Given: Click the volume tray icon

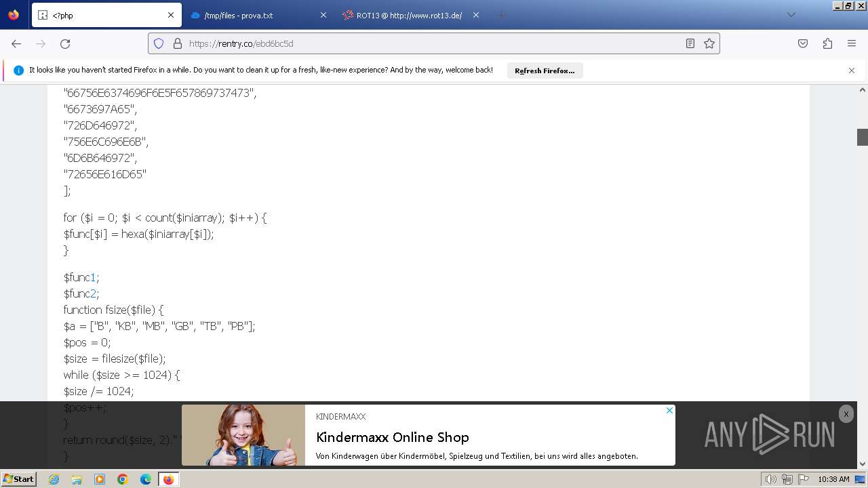Looking at the screenshot, I should tap(771, 479).
